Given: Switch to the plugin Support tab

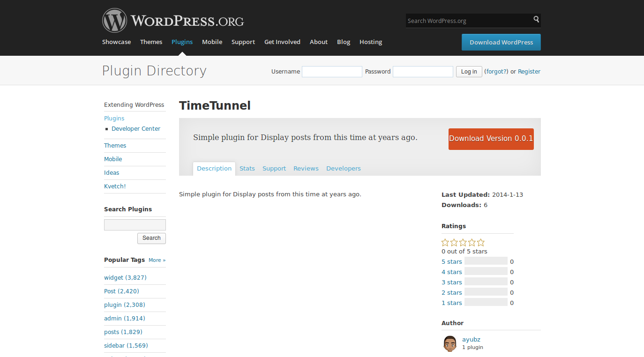Looking at the screenshot, I should click(274, 169).
